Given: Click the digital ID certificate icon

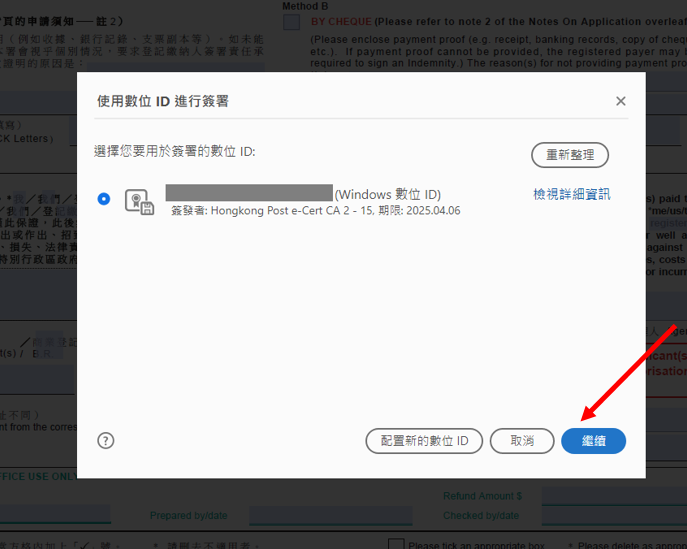Looking at the screenshot, I should tap(139, 202).
